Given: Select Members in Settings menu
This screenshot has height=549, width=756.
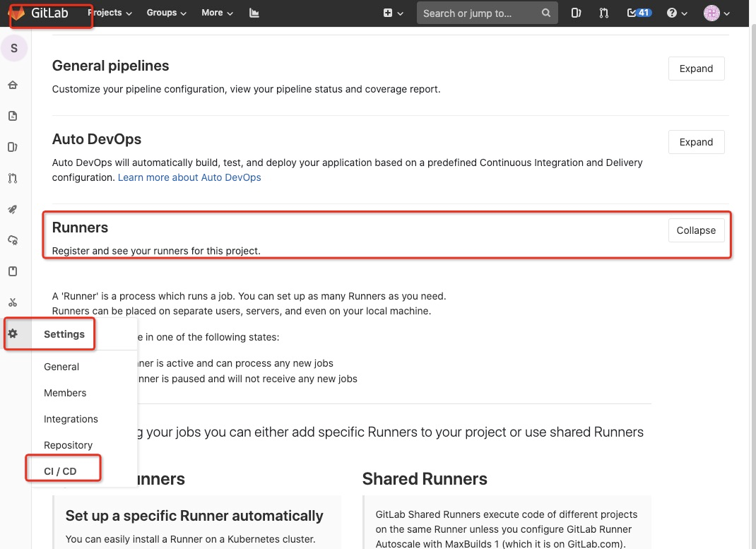Looking at the screenshot, I should (x=65, y=393).
